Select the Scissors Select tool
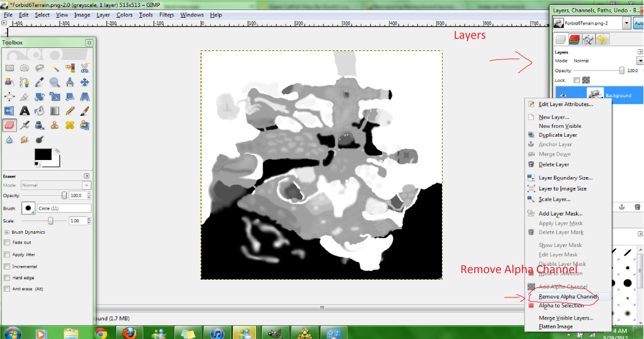Image resolution: width=644 pixels, height=339 pixels. 85,68
